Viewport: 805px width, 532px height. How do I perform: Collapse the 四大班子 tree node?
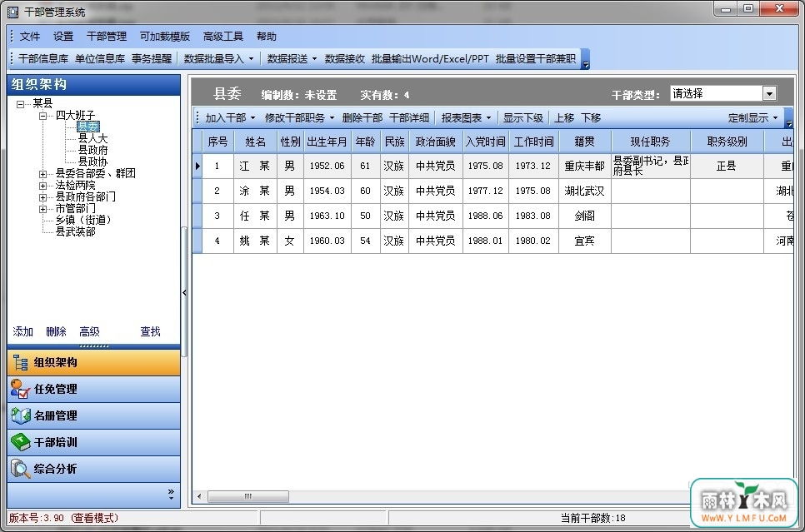coord(43,116)
